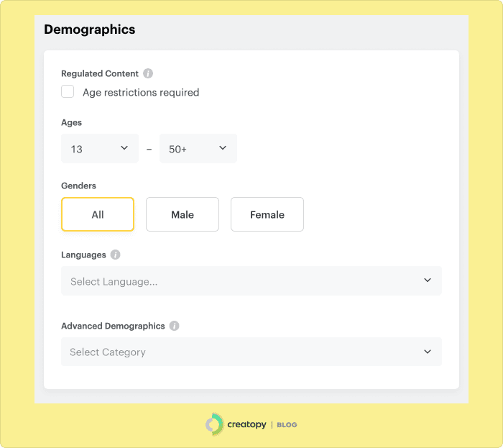Click the Age restrictions required label
The width and height of the screenshot is (503, 448).
point(141,92)
